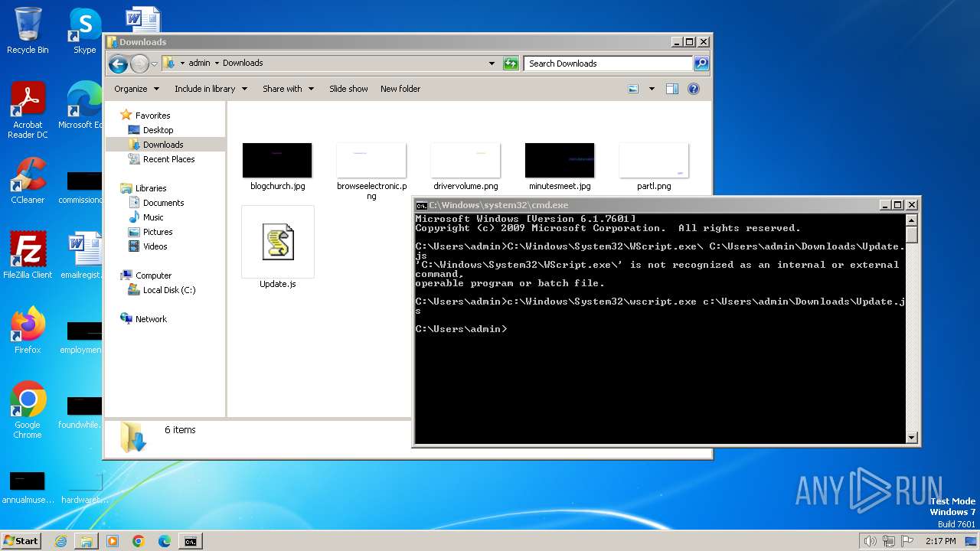Select Recent Places in navigation pane
Viewport: 980px width, 551px height.
pyautogui.click(x=168, y=159)
